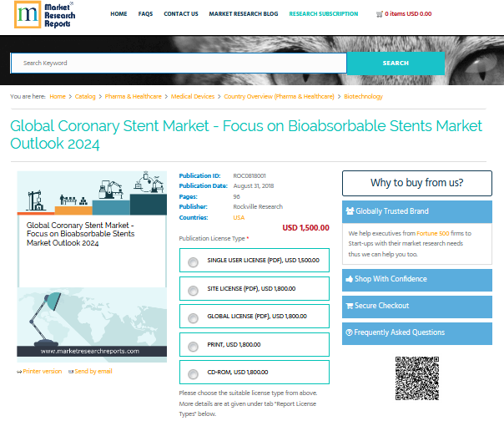504x421 pixels.
Task: Follow the Home breadcrumb link
Action: [58, 97]
